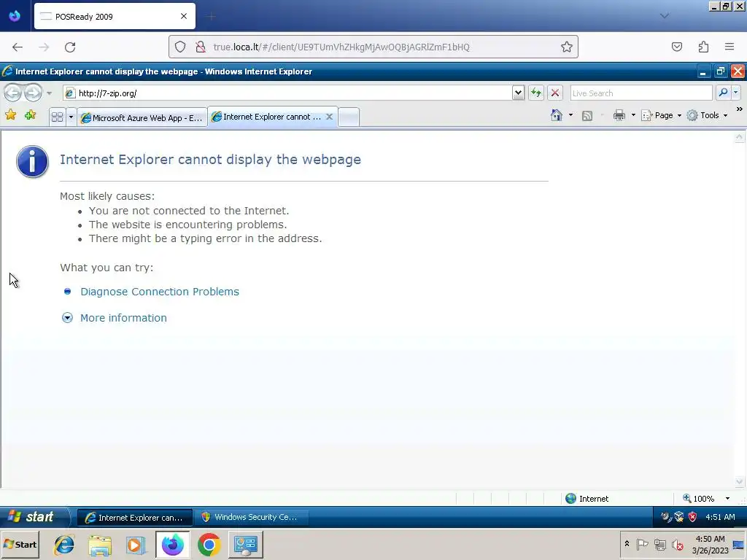Refresh the page in Internet Explorer
Viewport: 747px width, 560px height.
pyautogui.click(x=536, y=93)
